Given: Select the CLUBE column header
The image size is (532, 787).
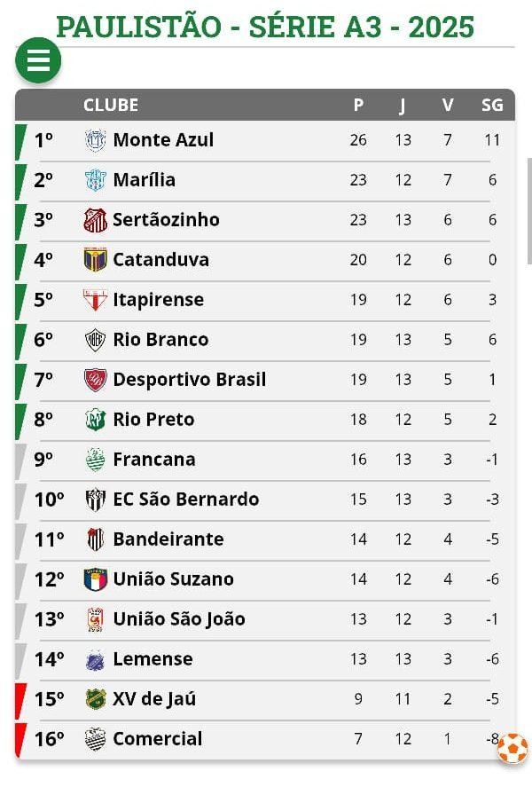Looking at the screenshot, I should click(x=111, y=105).
